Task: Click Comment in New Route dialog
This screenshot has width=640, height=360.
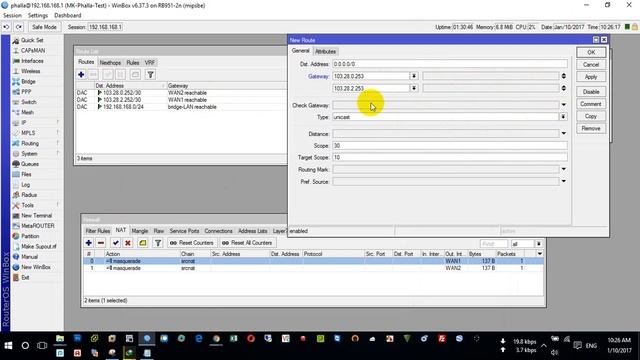Action: point(591,104)
